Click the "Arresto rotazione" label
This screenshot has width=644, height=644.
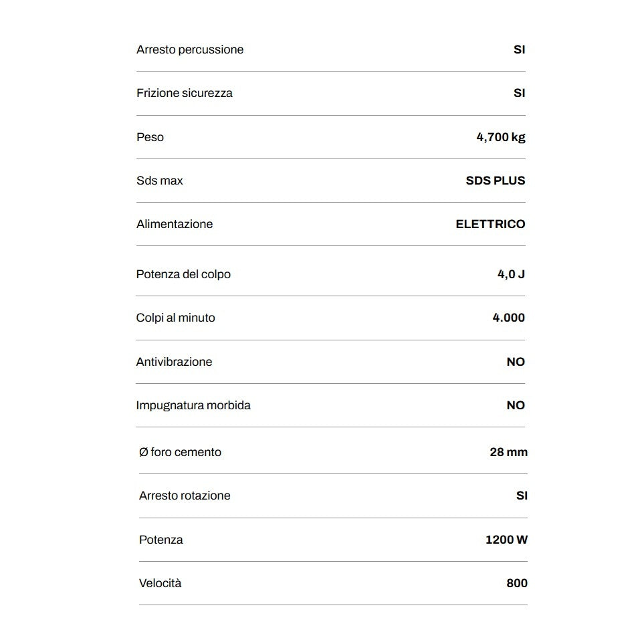point(185,496)
